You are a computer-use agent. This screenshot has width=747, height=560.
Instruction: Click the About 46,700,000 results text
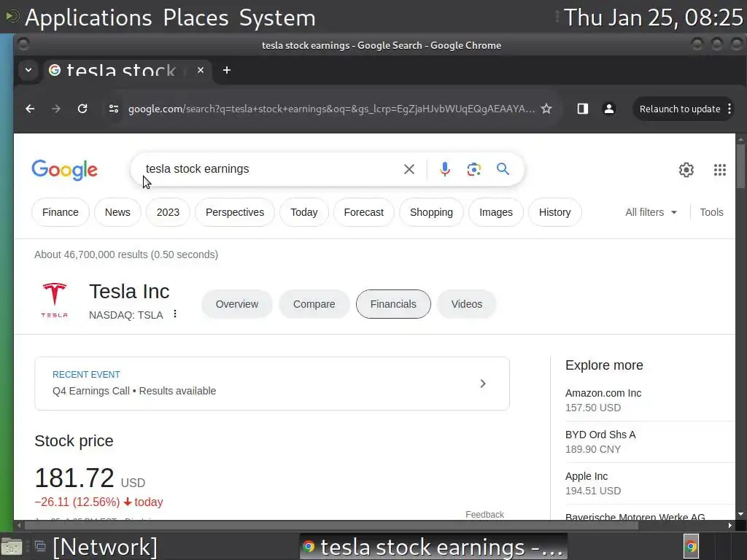coord(126,254)
